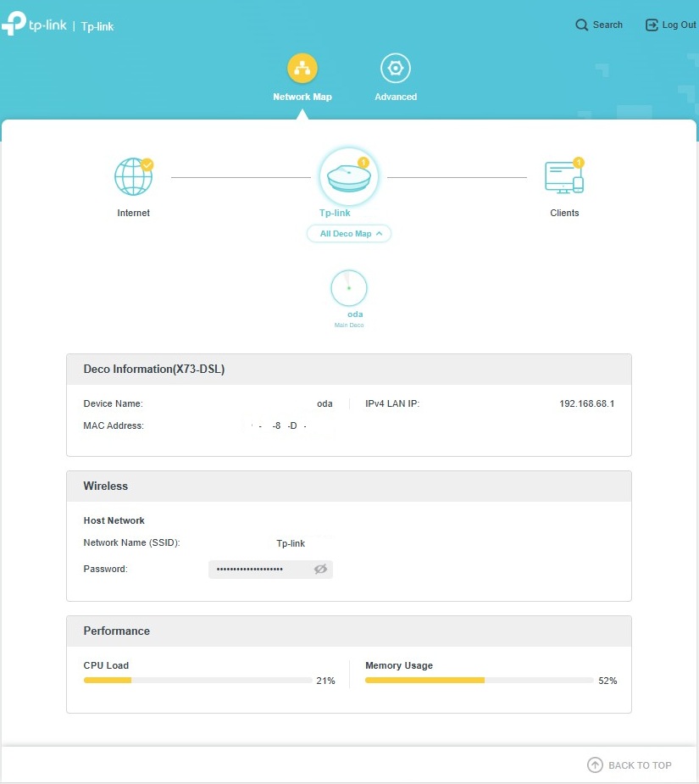Click the Network Name value Tp-link

(x=291, y=543)
